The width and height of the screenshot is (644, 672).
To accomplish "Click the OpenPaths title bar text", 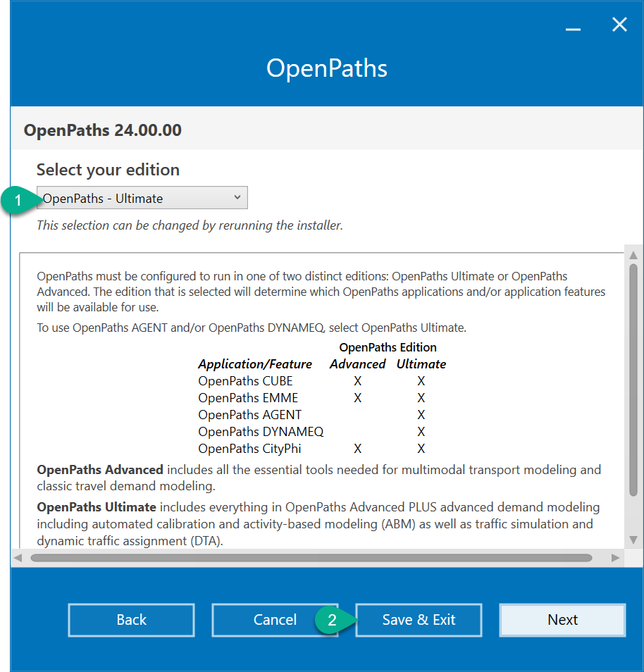I will tap(326, 68).
